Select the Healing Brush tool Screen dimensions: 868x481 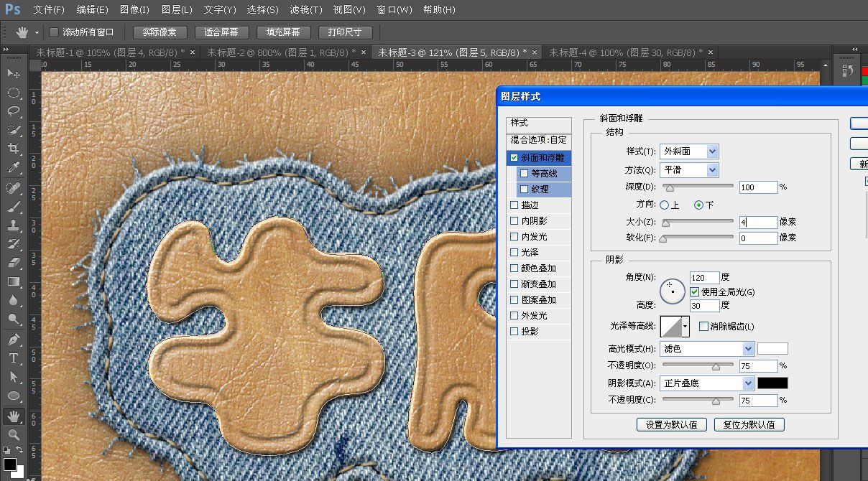click(14, 188)
